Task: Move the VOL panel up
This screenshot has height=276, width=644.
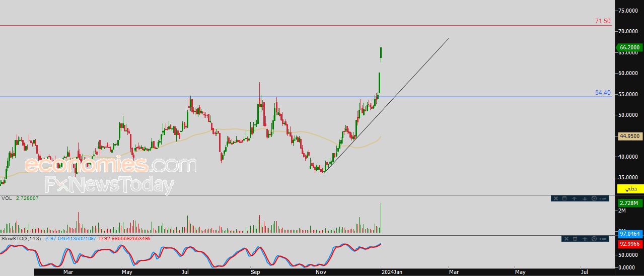Action: pos(574,198)
